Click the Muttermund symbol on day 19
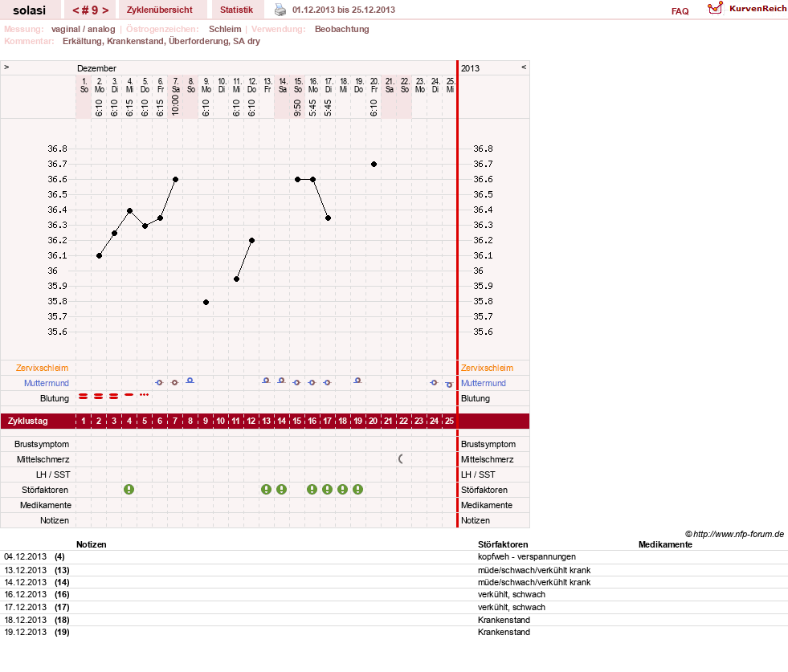 (x=357, y=381)
